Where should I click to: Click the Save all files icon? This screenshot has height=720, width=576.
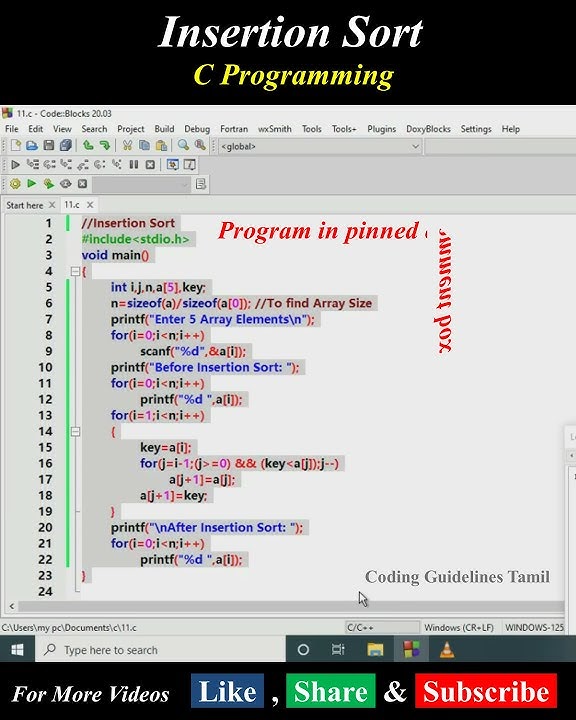coord(66,146)
